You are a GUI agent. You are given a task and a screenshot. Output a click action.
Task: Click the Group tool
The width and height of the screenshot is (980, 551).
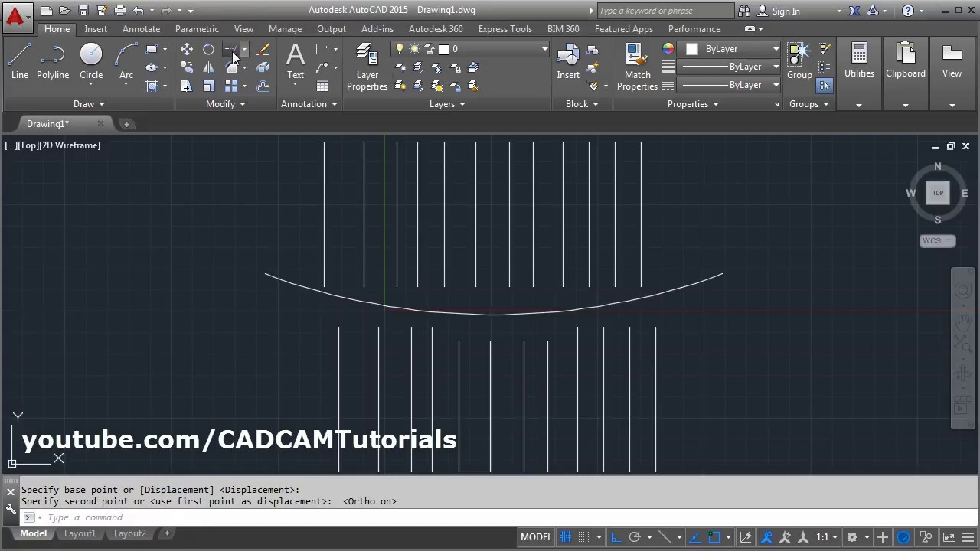pos(799,62)
